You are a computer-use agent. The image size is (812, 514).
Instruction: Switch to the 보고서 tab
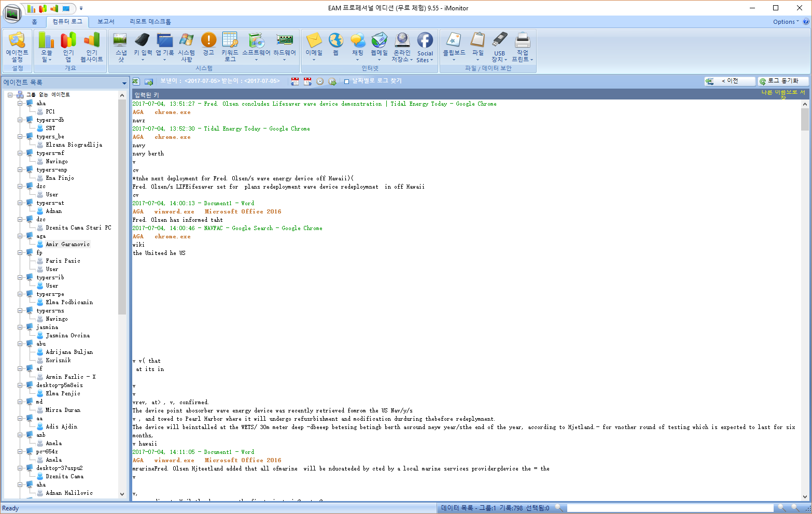(106, 22)
